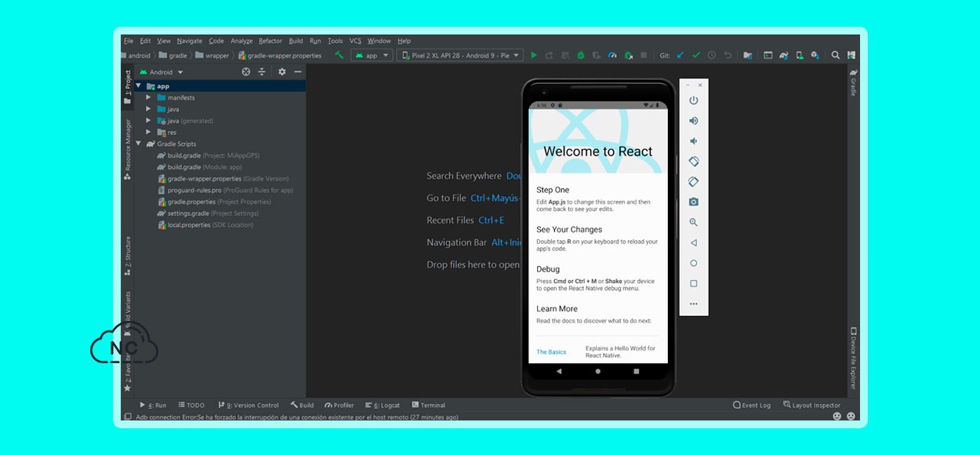
Task: Click the green hammer Make Project icon
Action: (x=339, y=56)
